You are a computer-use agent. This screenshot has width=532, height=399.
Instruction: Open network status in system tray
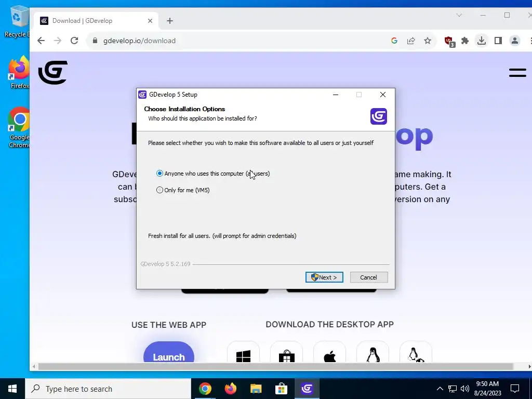[x=453, y=389]
